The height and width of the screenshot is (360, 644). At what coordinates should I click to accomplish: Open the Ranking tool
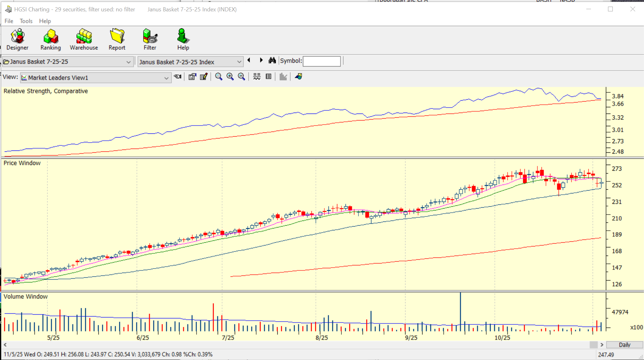[50, 39]
